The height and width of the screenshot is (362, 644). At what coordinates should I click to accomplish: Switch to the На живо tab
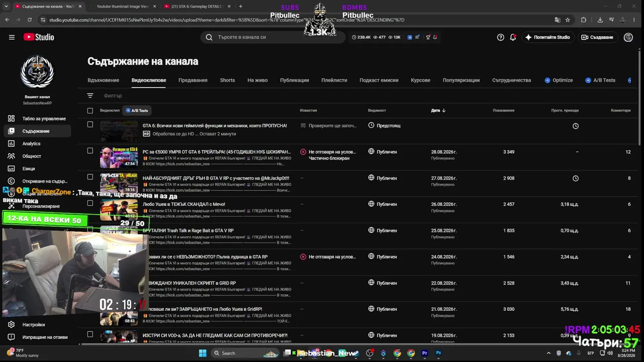[258, 80]
